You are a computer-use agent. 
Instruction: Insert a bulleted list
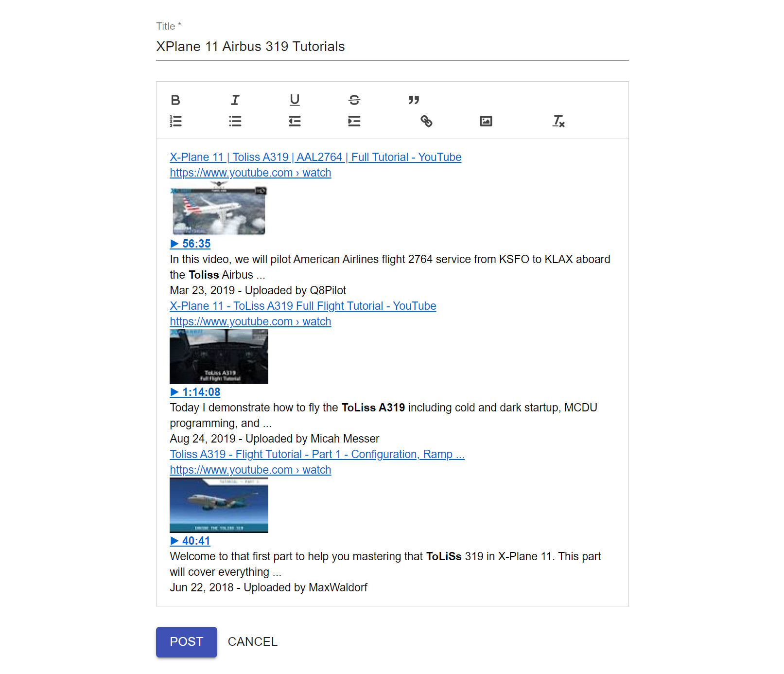click(x=235, y=121)
